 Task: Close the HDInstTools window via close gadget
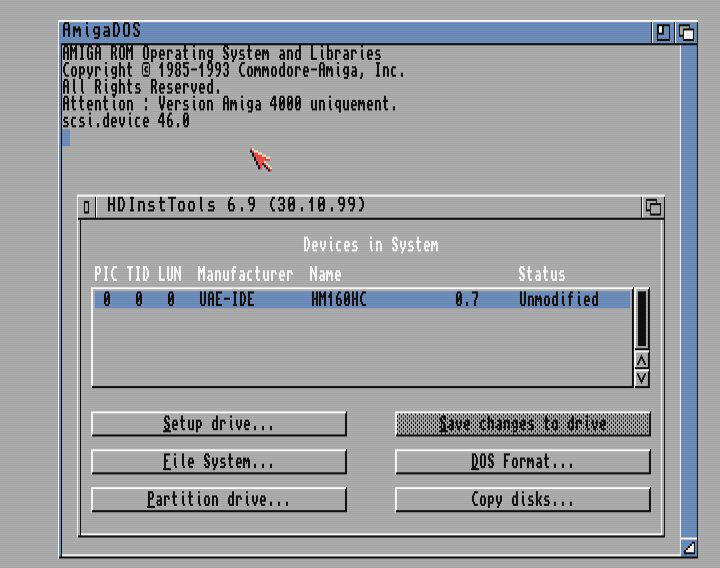click(x=87, y=207)
